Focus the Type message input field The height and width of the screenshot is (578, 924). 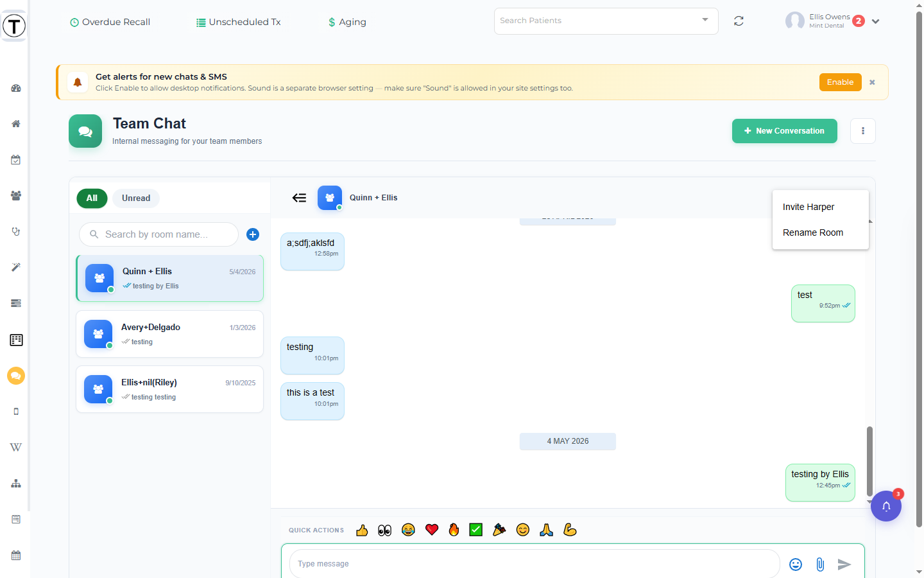click(x=535, y=564)
